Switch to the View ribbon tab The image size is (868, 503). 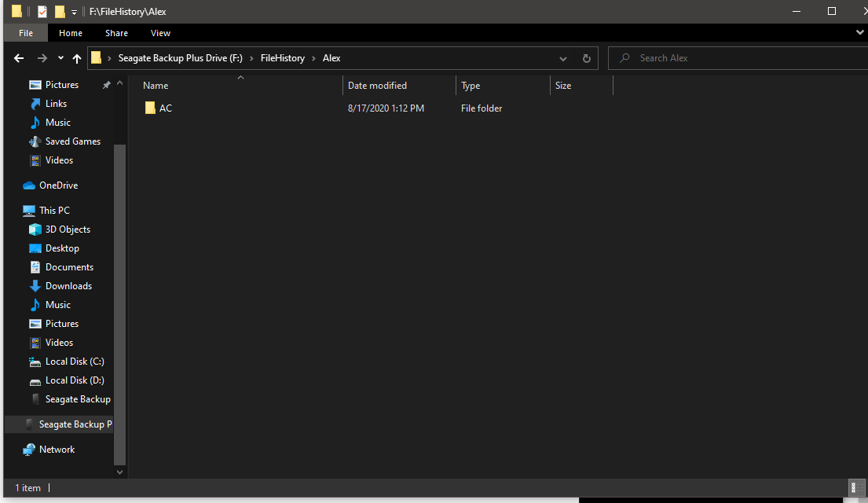pos(160,33)
